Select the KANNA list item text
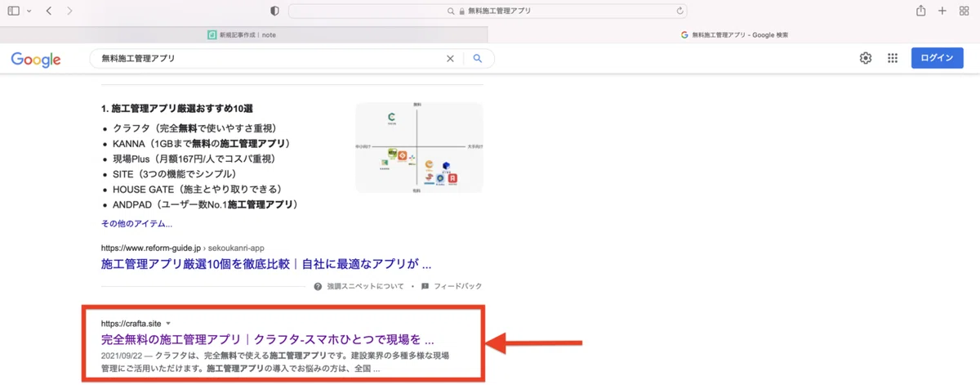This screenshot has width=980, height=385. [x=204, y=143]
